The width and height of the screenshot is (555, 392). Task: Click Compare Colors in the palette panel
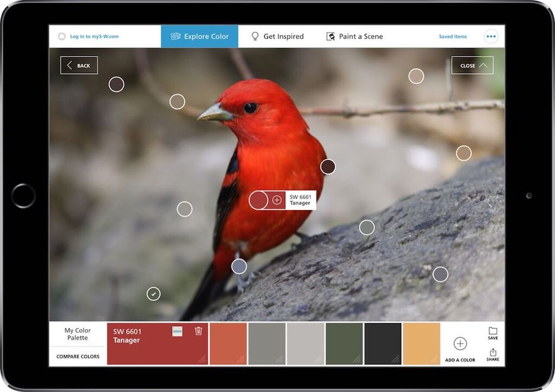click(78, 357)
